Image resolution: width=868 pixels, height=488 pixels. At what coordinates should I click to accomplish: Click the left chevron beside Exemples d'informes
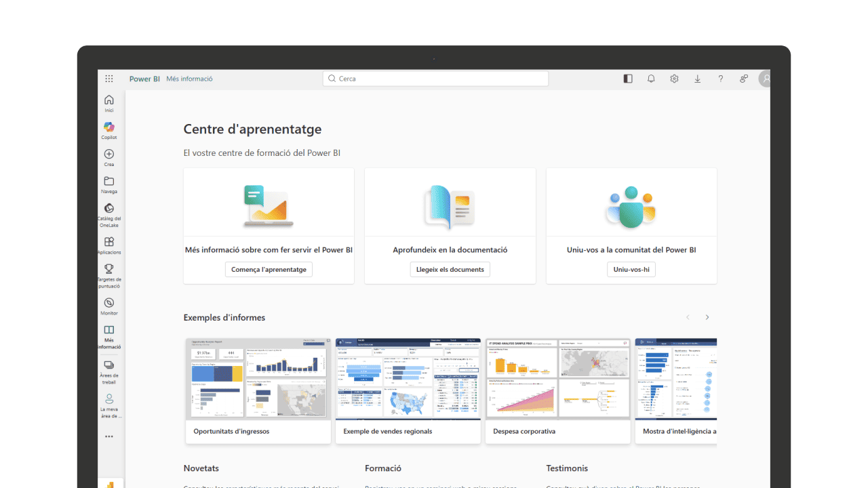pyautogui.click(x=688, y=317)
